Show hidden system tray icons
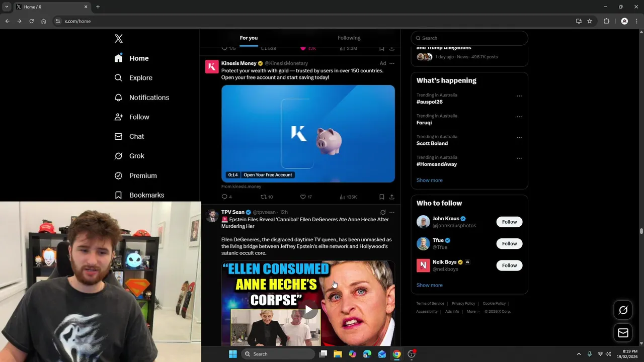This screenshot has width=644, height=362. 579,354
